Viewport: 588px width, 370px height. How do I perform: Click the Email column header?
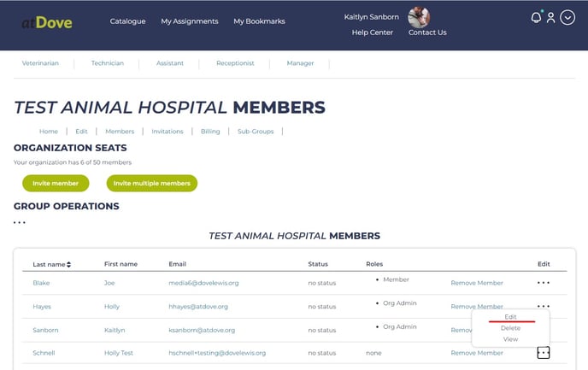tap(178, 264)
